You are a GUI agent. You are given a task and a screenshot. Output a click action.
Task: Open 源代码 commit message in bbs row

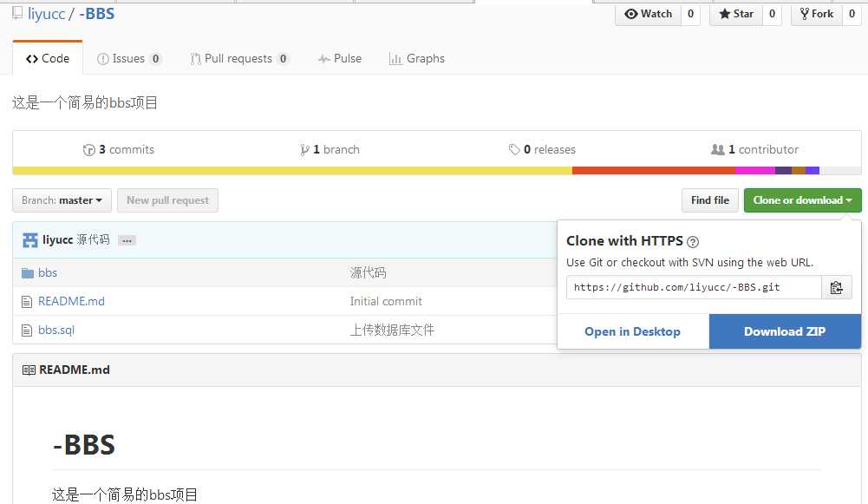(x=368, y=272)
